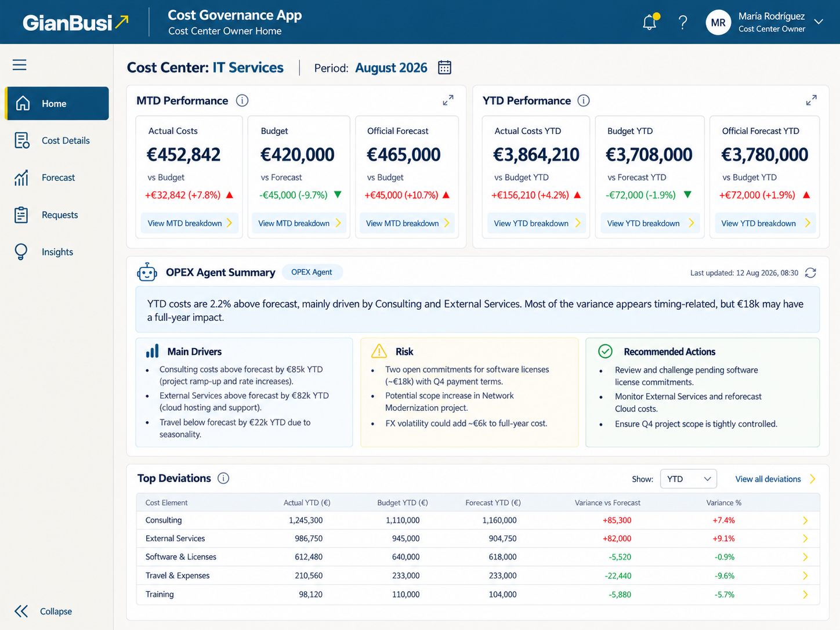This screenshot has width=840, height=630.
Task: Open the user account dropdown chevron
Action: pos(819,22)
